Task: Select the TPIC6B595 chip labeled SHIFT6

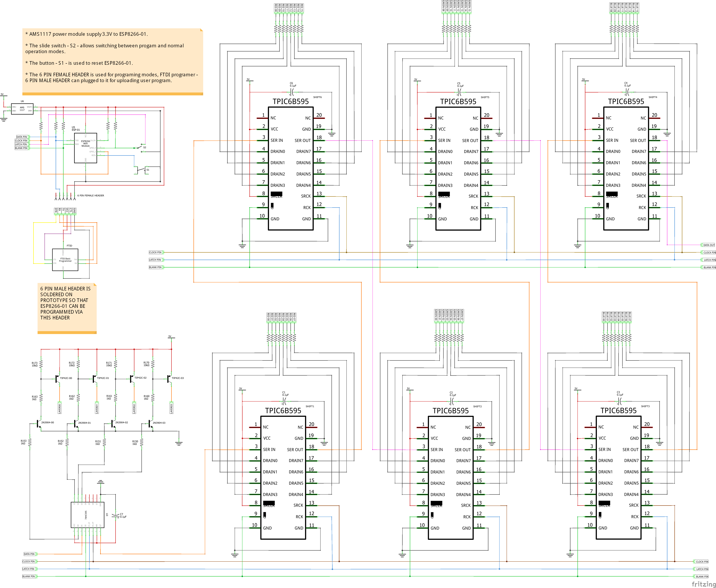Action: point(291,168)
